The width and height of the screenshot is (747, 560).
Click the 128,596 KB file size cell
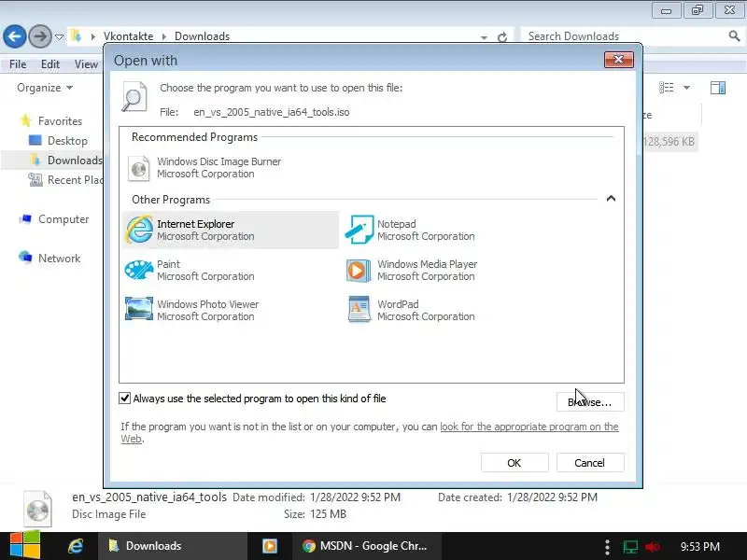click(669, 142)
